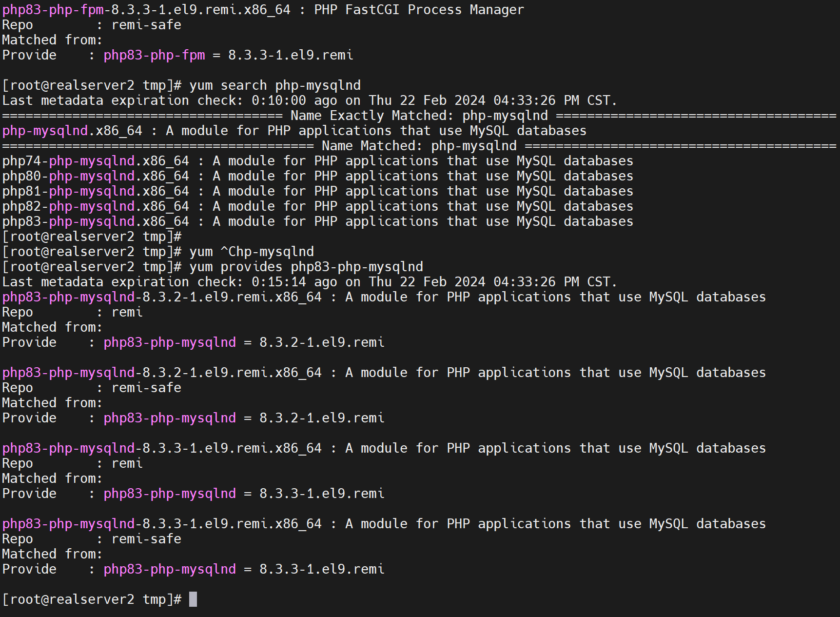Image resolution: width=840 pixels, height=617 pixels.
Task: Click the metadata check line showing 0:15:14 ago
Action: coord(309,282)
